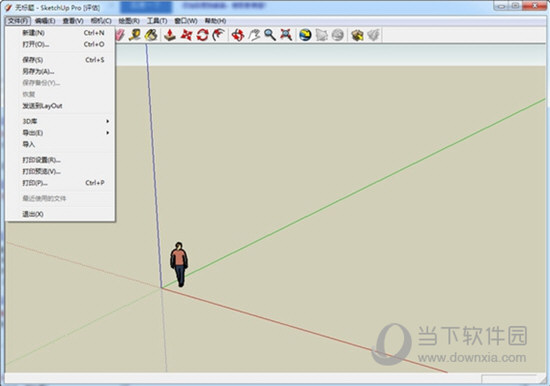Select the Orbit tool
Image resolution: width=550 pixels, height=386 pixels.
[237, 35]
